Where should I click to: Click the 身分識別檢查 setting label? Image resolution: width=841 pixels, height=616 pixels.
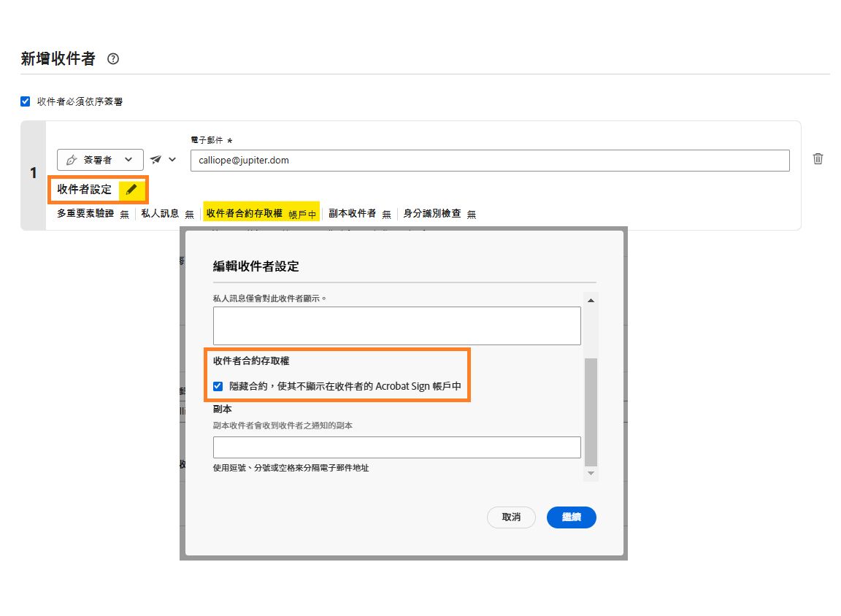tap(431, 213)
